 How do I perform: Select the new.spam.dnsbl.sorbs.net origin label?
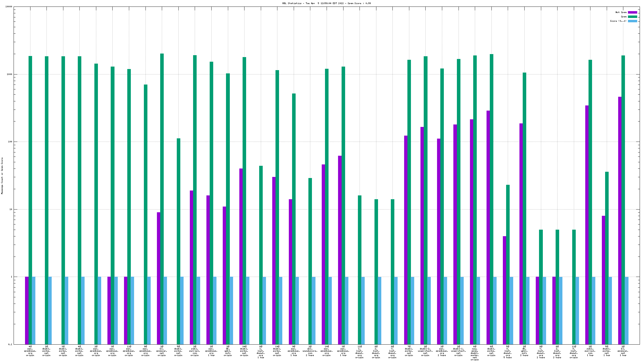(x=475, y=353)
